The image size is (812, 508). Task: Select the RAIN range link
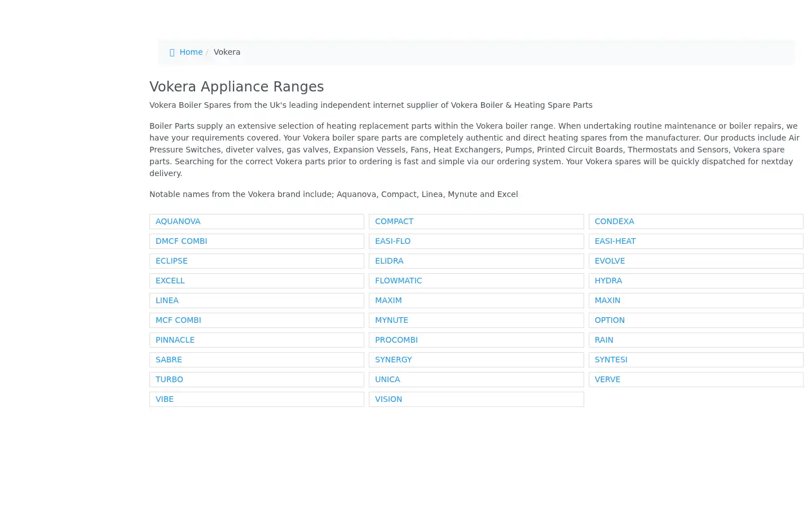pos(695,340)
